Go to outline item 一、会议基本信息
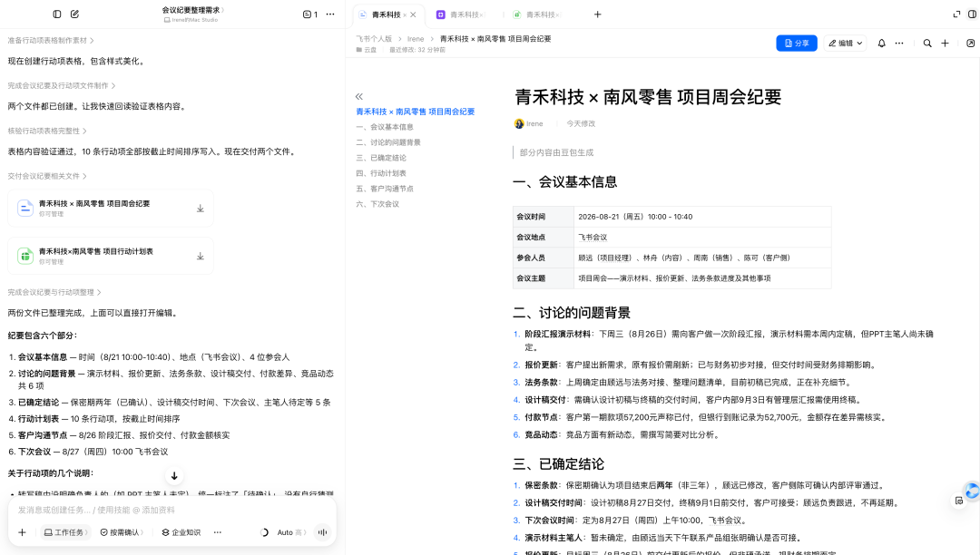 385,127
